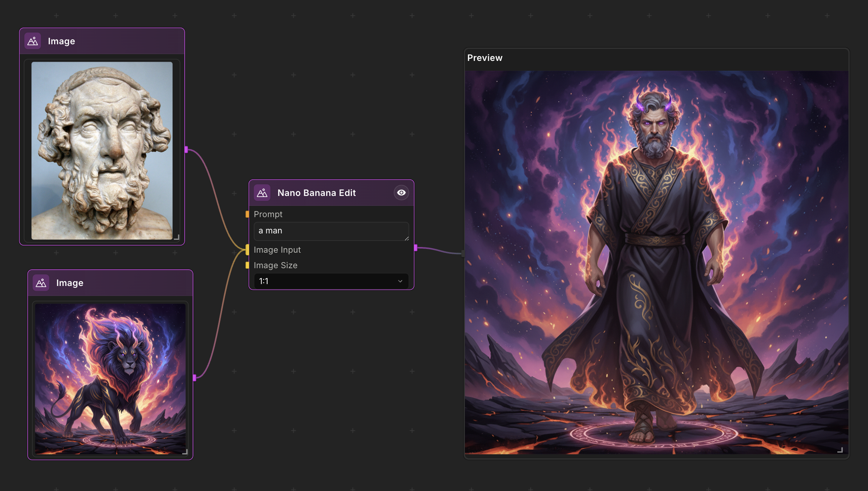The image size is (868, 491).
Task: Toggle the eye preview icon on Nano Banana Edit
Action: pyautogui.click(x=401, y=193)
